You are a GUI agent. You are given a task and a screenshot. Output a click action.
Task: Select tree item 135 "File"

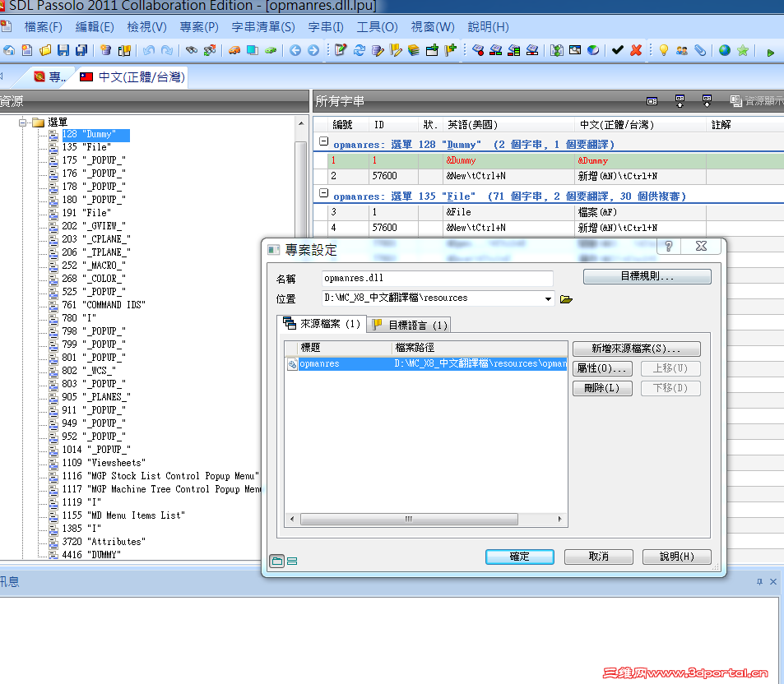click(86, 147)
